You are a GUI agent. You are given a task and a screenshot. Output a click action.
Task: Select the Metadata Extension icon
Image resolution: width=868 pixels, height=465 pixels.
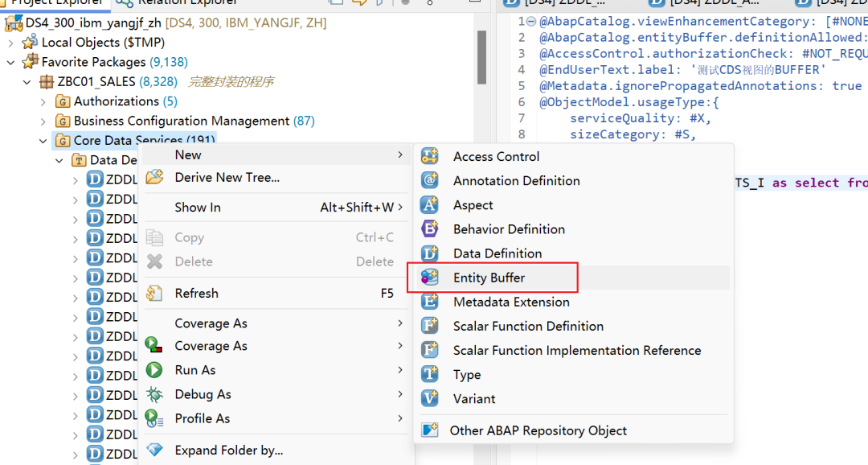(x=429, y=302)
